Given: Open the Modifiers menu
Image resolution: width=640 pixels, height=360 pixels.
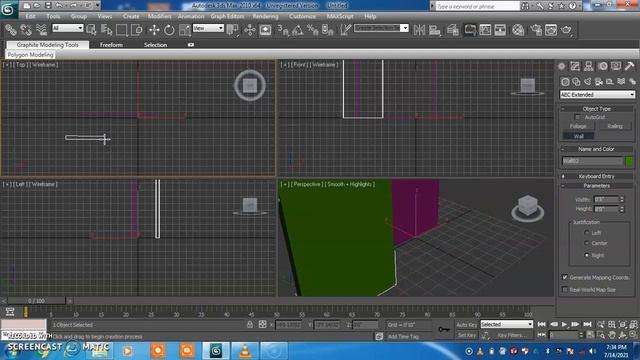Looking at the screenshot, I should 160,16.
